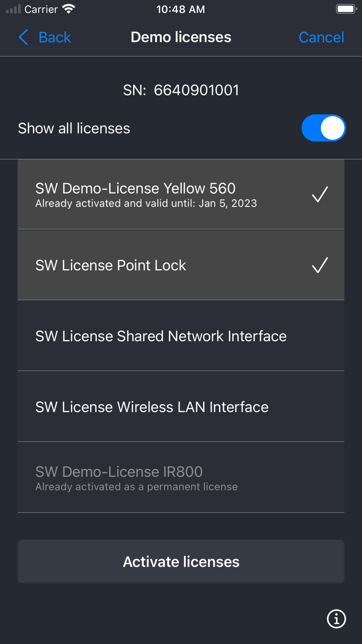Image resolution: width=362 pixels, height=644 pixels.
Task: Disable the Show all licenses switch
Action: (323, 128)
